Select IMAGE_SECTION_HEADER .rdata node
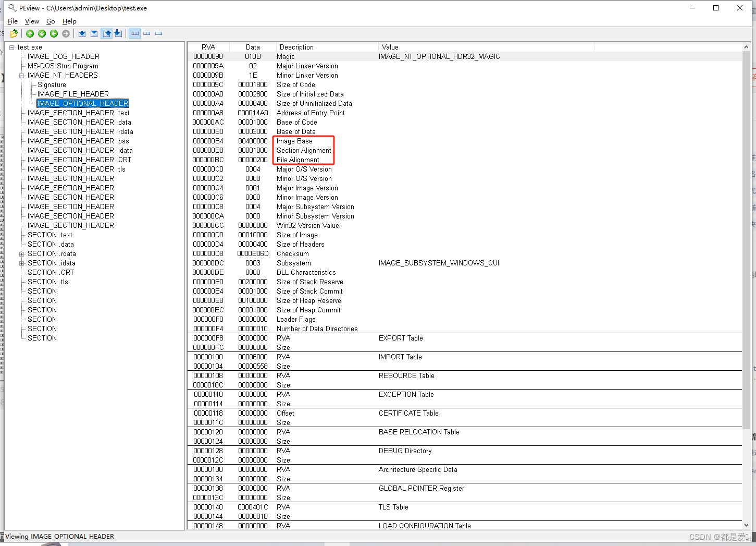Screen dimensions: 756x546 point(80,131)
